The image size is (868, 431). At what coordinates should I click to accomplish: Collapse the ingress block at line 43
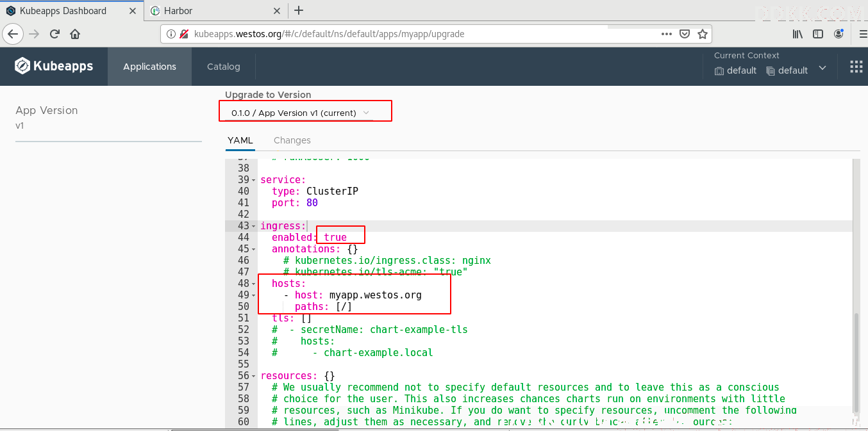tap(254, 226)
